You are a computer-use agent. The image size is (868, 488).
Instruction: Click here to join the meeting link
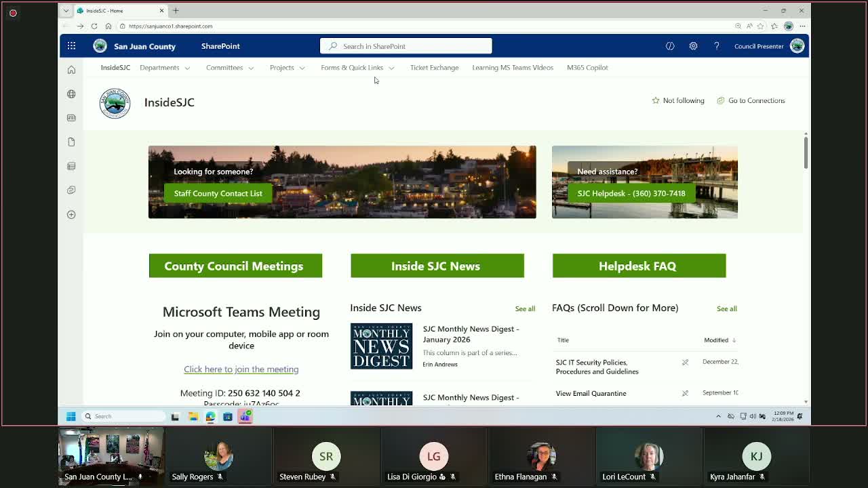241,369
